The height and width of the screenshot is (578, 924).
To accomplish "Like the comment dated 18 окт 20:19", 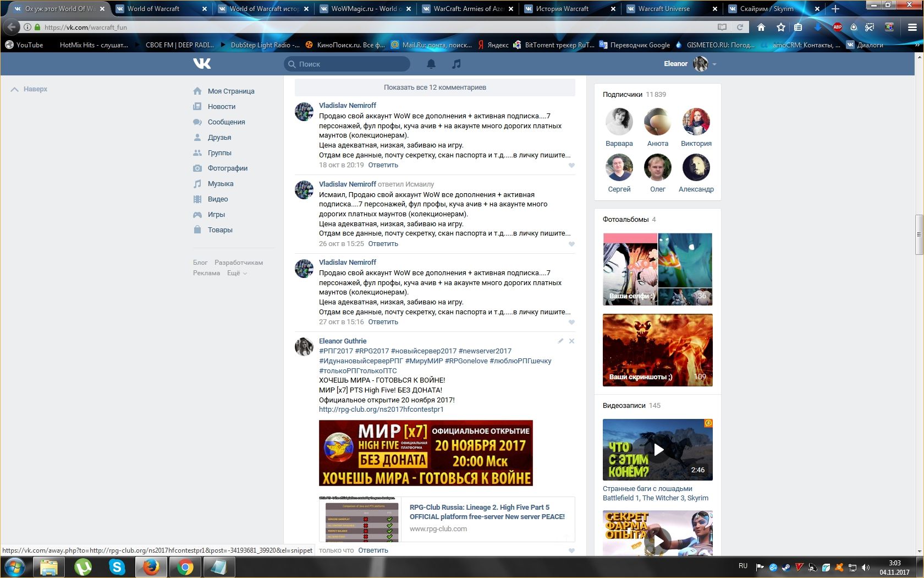I will click(571, 165).
